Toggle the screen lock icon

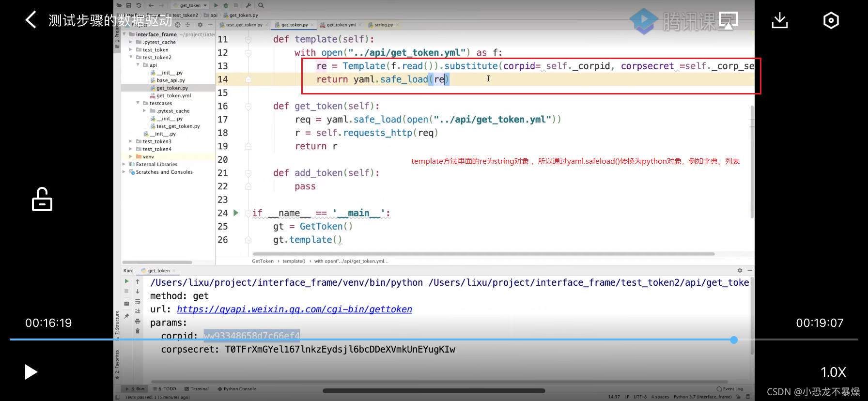[42, 199]
